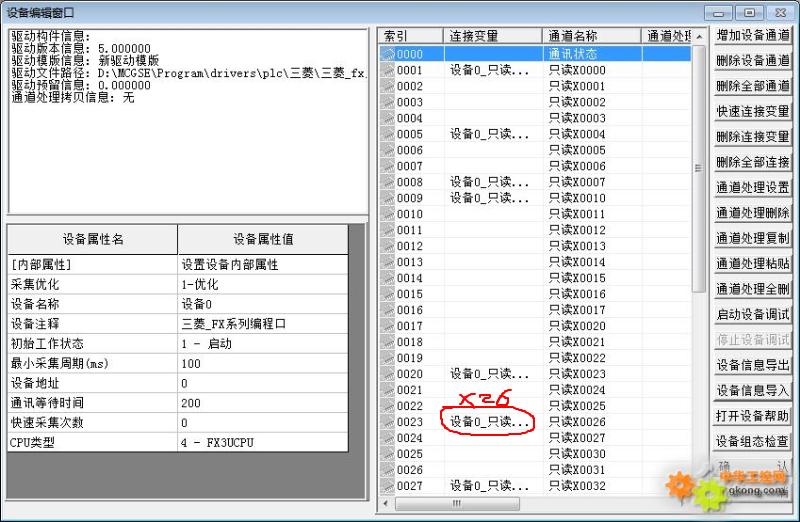This screenshot has height=522, width=800.
Task: Open device help with 打开设备帮助
Action: coord(752,415)
